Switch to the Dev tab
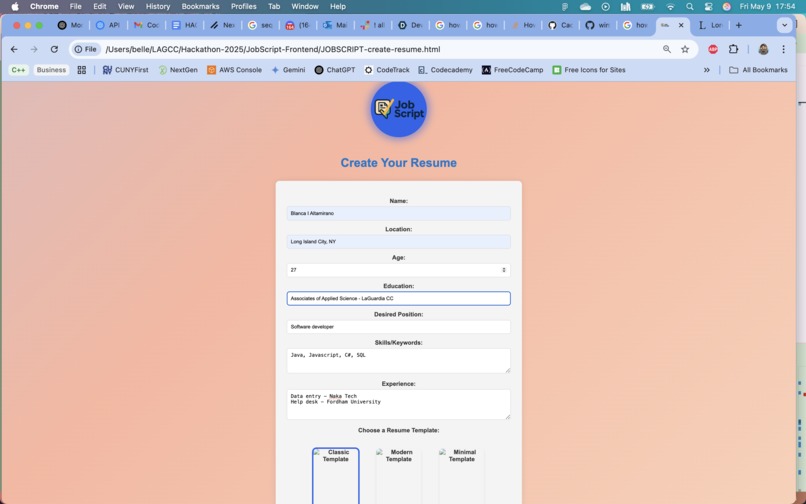Viewport: 806px width, 504px height. (x=410, y=25)
